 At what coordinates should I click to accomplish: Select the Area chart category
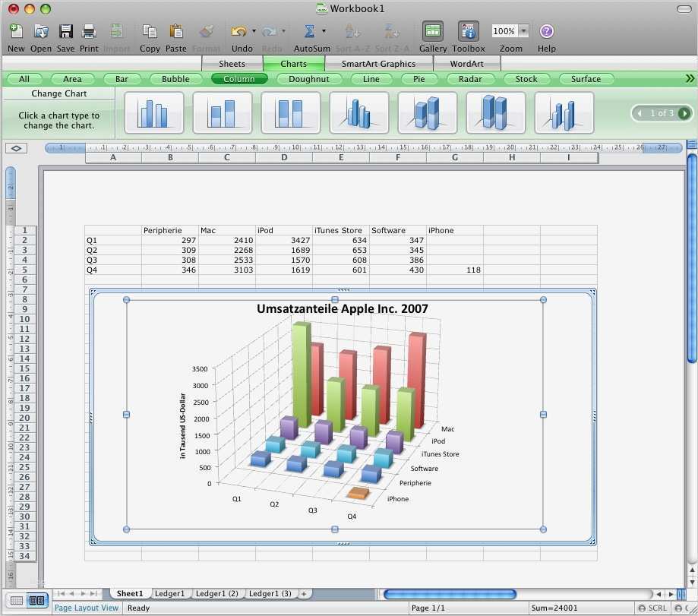[x=73, y=79]
